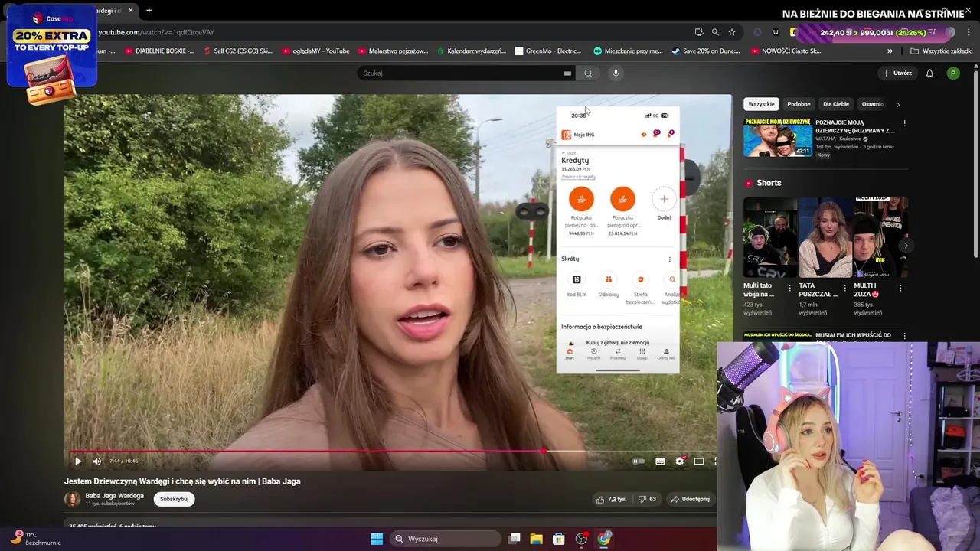The height and width of the screenshot is (551, 980).
Task: Subscribe with the Subskrybuj button
Action: point(174,499)
